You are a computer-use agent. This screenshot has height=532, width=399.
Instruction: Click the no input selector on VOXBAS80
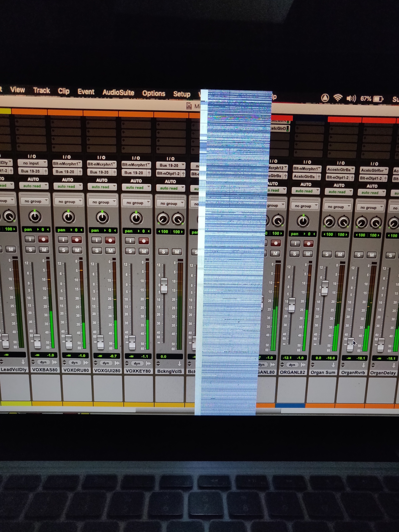pos(32,163)
